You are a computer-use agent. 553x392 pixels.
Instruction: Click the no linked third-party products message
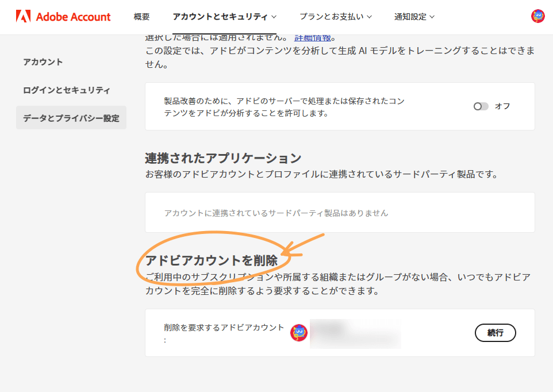[x=276, y=213]
